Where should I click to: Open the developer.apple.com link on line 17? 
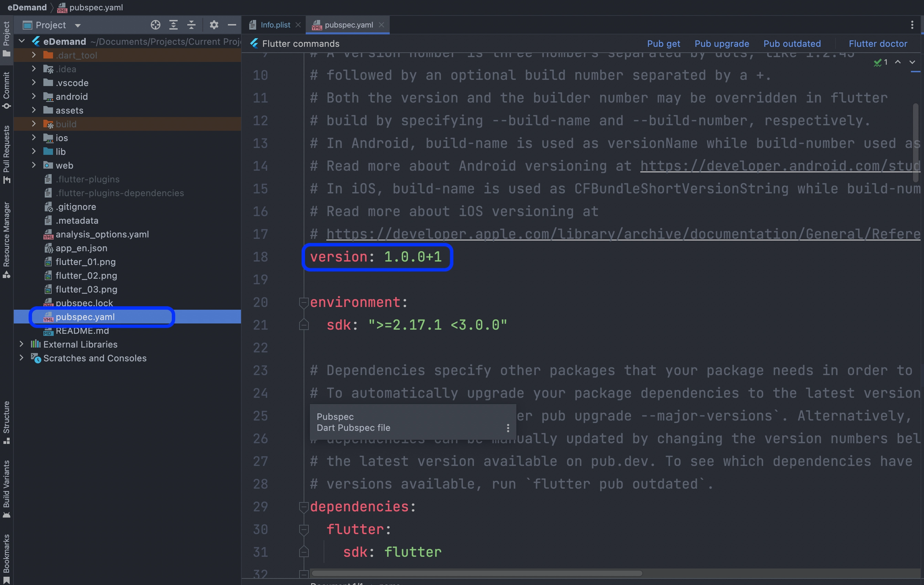pos(623,234)
